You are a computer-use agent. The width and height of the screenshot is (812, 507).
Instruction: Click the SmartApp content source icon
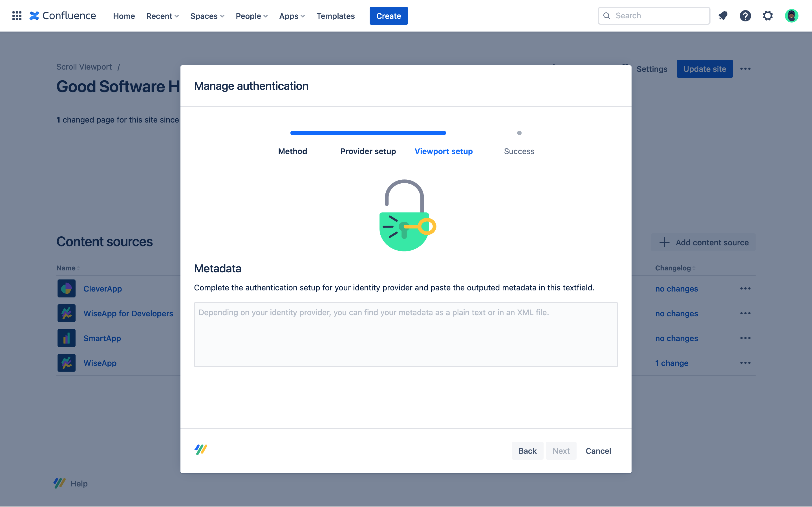(x=66, y=338)
